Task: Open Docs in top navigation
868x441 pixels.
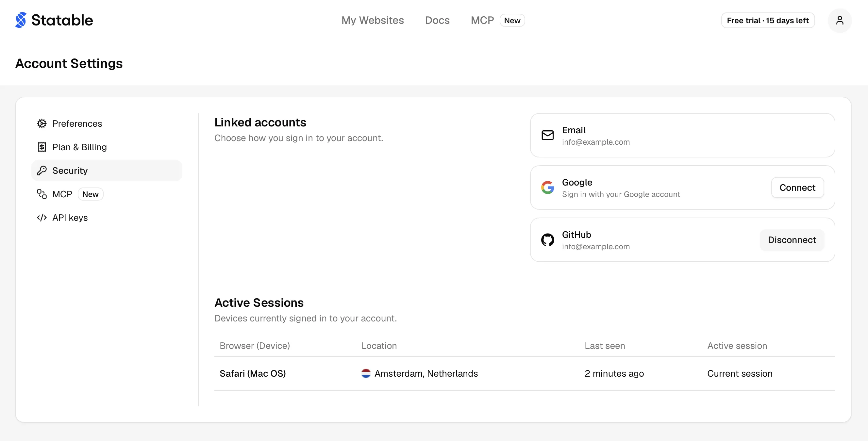Action: [437, 21]
